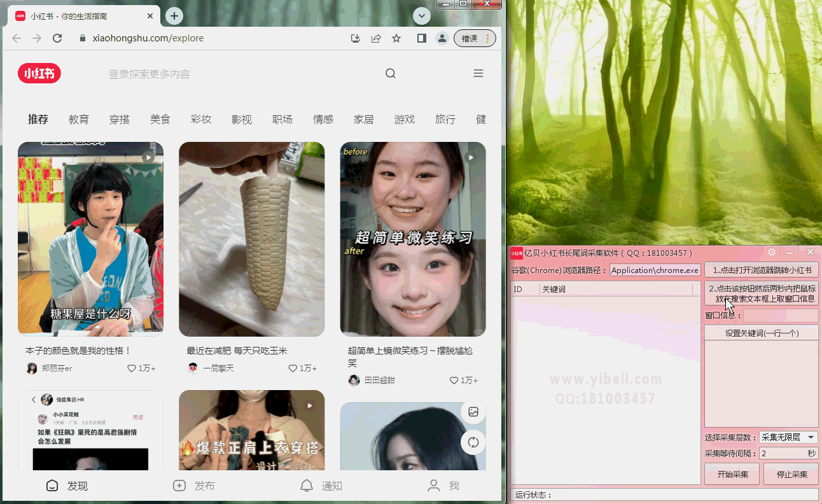Switch to 教育 category
This screenshot has width=822, height=504.
pyautogui.click(x=79, y=119)
